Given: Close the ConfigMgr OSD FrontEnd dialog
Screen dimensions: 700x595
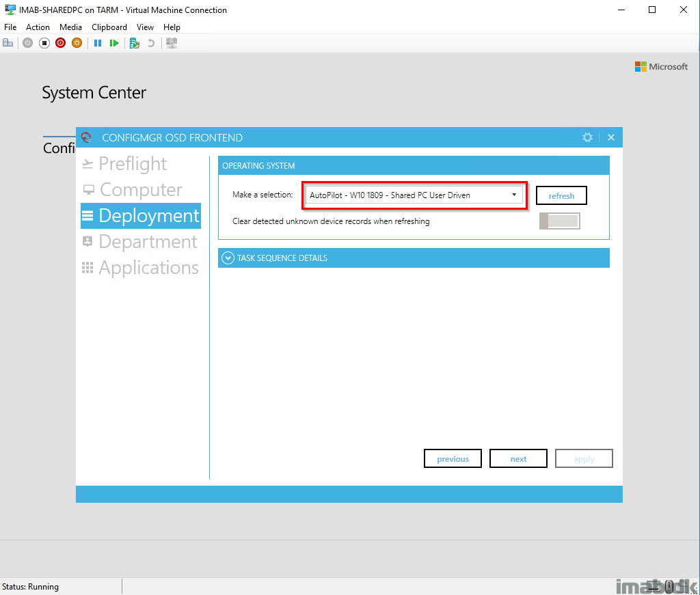Looking at the screenshot, I should (x=611, y=137).
